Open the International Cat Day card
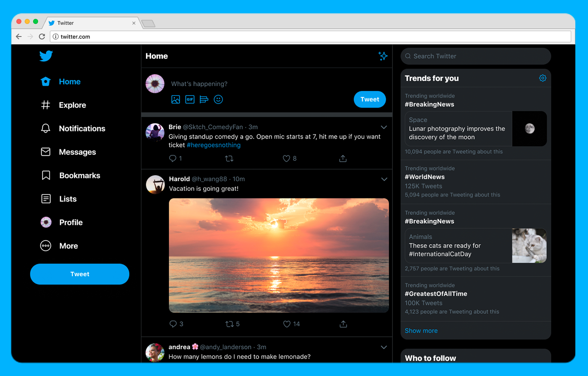 (476, 246)
